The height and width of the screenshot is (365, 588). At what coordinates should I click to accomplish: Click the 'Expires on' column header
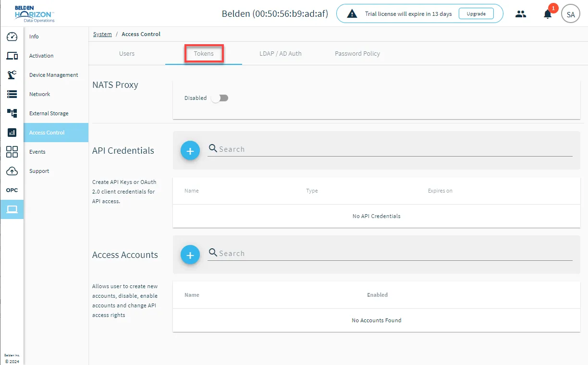pos(440,191)
